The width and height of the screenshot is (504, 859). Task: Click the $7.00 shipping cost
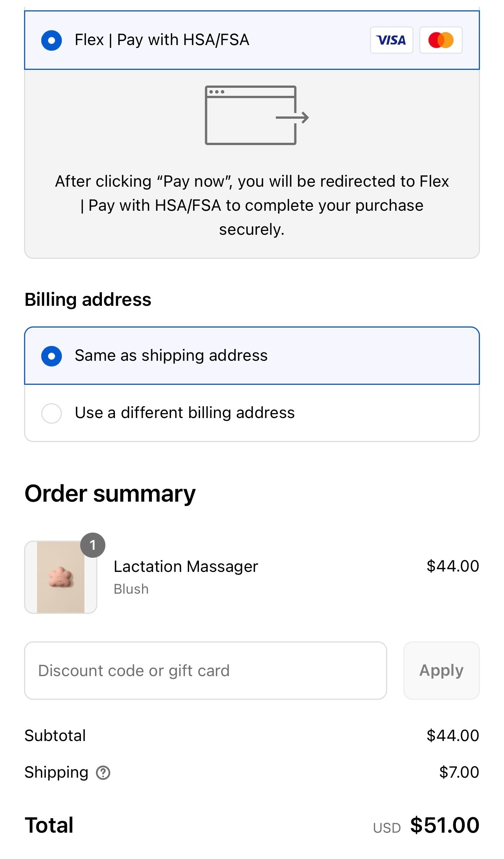459,772
